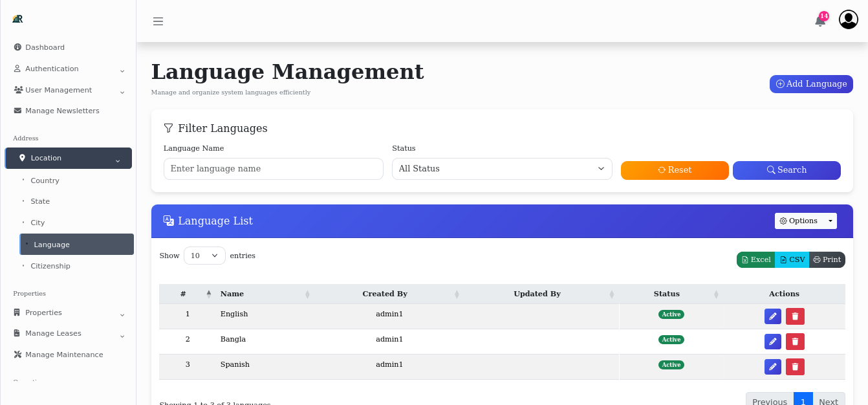This screenshot has width=868, height=405.
Task: Click the Add Language button
Action: point(811,84)
